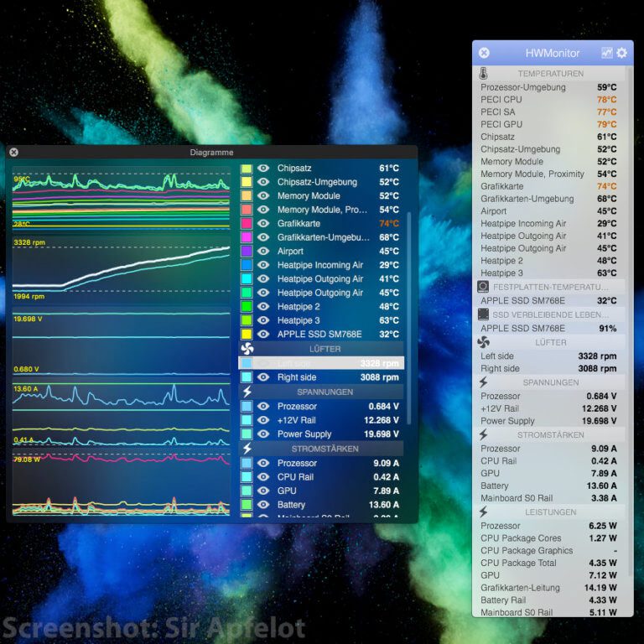Click power graph showing 79.08 W

click(x=121, y=484)
